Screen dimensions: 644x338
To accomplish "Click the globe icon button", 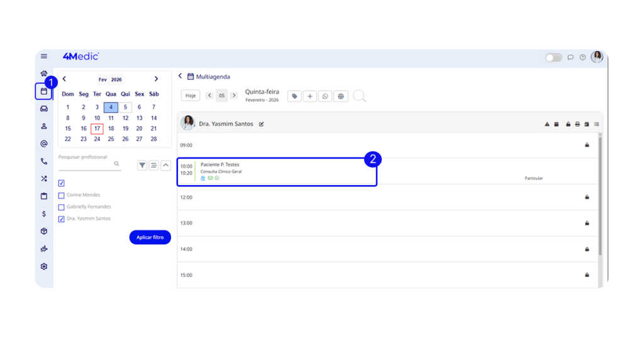I will point(341,96).
